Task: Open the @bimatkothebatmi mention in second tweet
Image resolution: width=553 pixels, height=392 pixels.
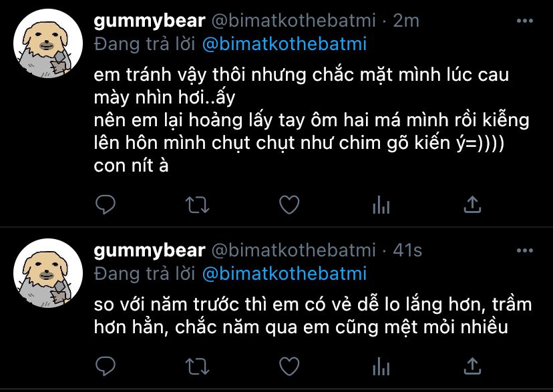Action: [285, 274]
